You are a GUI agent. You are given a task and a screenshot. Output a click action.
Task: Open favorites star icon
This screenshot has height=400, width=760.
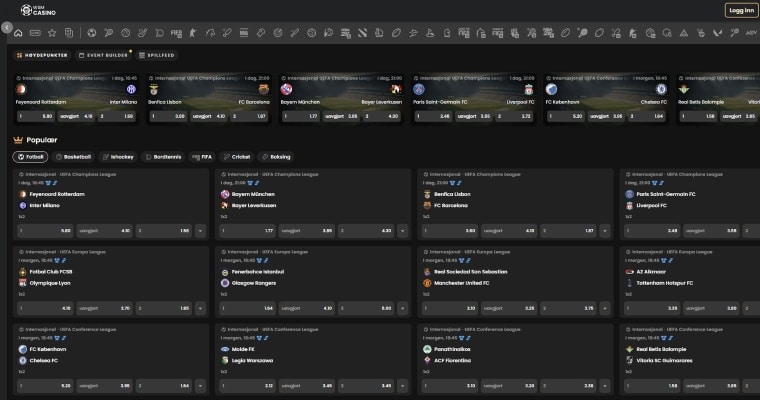click(52, 33)
